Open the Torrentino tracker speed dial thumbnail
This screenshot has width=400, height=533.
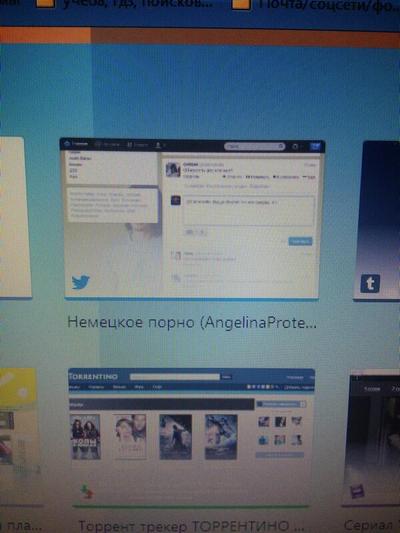coord(192,437)
